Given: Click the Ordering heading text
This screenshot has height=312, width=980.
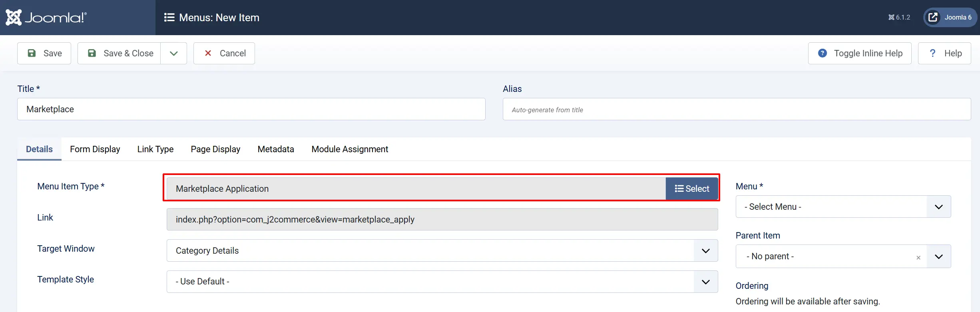Looking at the screenshot, I should tap(752, 286).
